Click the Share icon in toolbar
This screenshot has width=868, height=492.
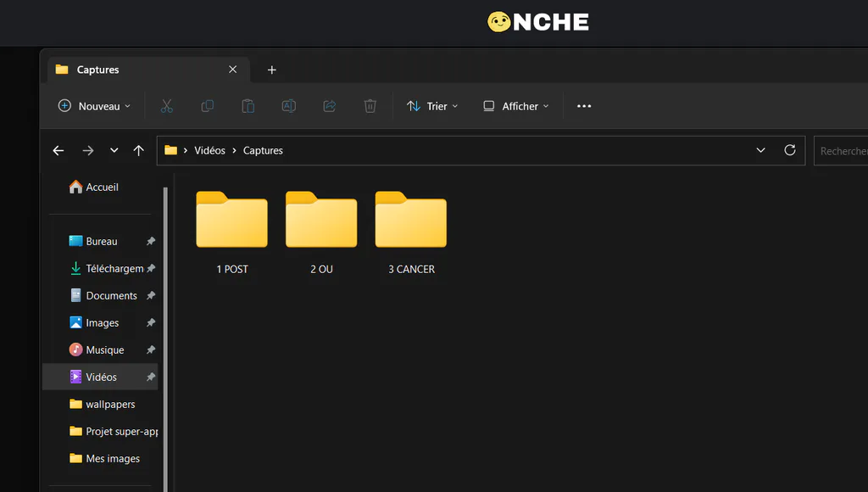[x=330, y=106]
